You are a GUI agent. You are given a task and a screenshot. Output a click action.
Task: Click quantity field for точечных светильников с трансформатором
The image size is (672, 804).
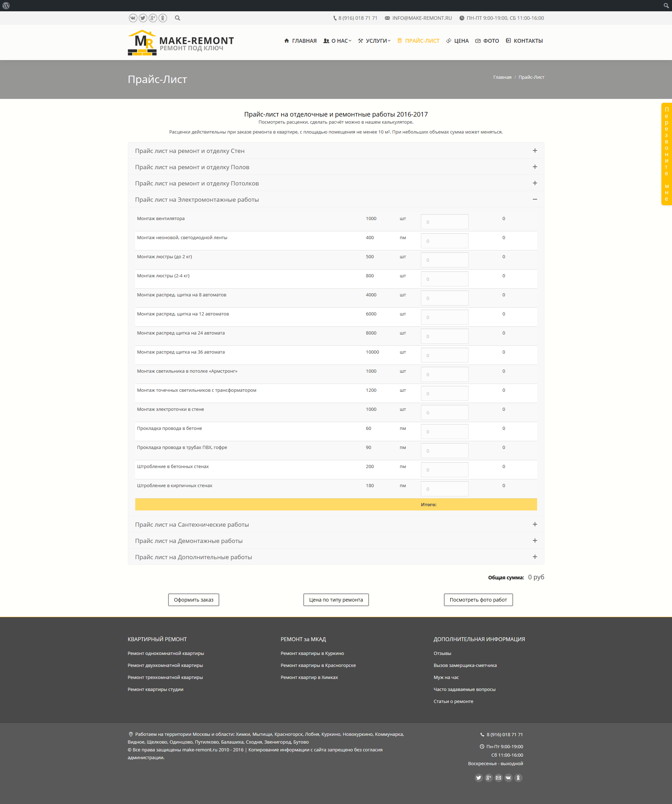(x=444, y=394)
